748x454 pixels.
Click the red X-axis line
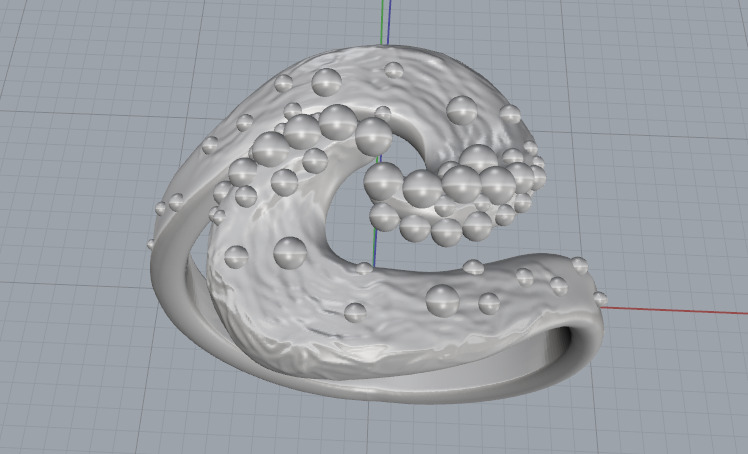[675, 310]
